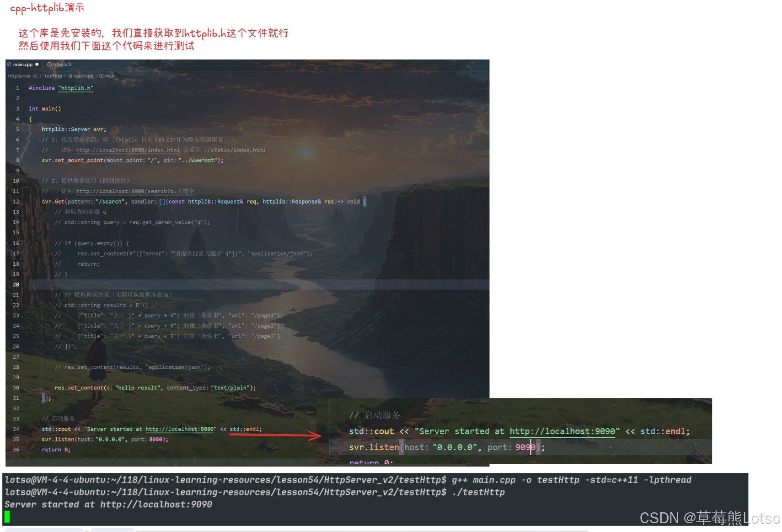Viewport: 782px width, 532px height.
Task: Click the "0.0.0.0" host in zoomed snippet
Action: point(455,447)
